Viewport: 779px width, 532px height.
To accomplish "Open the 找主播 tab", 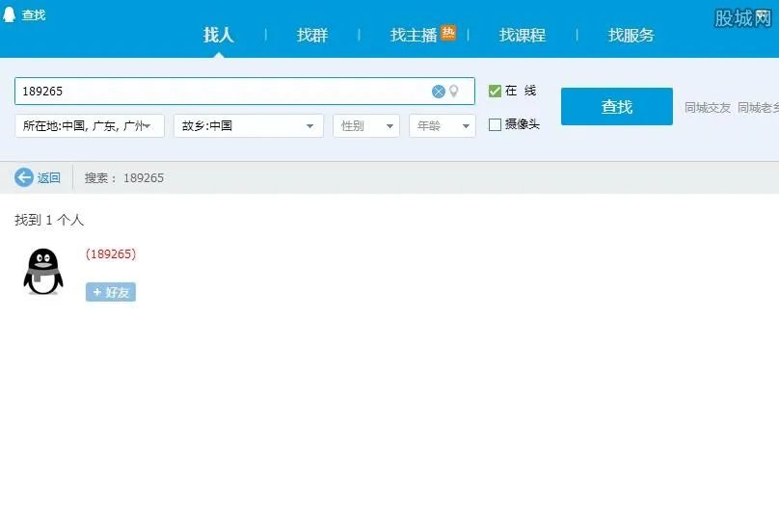I will click(x=414, y=35).
